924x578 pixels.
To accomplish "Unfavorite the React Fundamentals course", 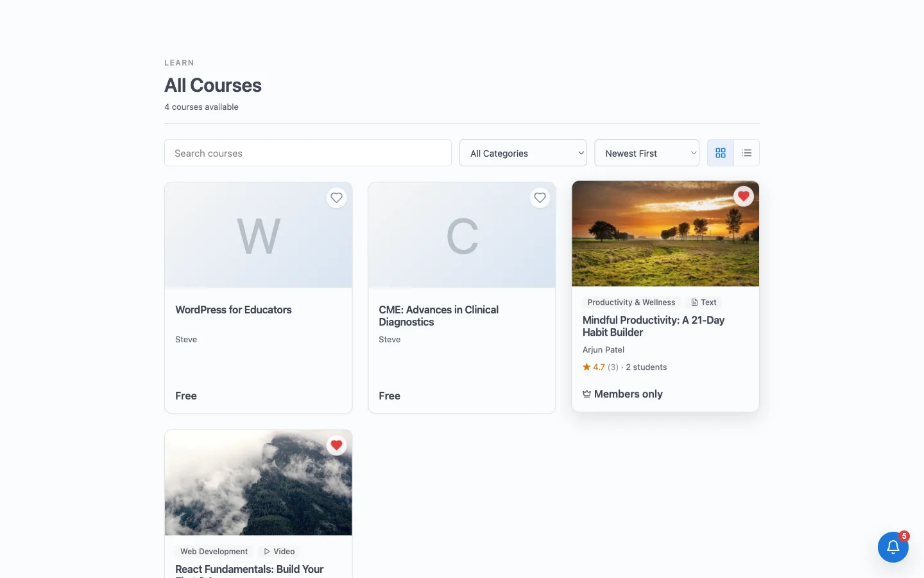I will tap(336, 445).
